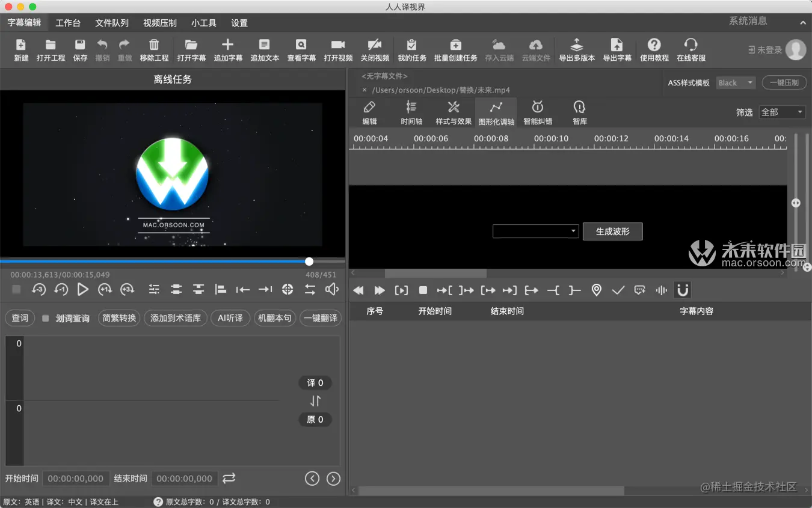812x508 pixels.
Task: Swap translation and original text order
Action: tap(315, 401)
